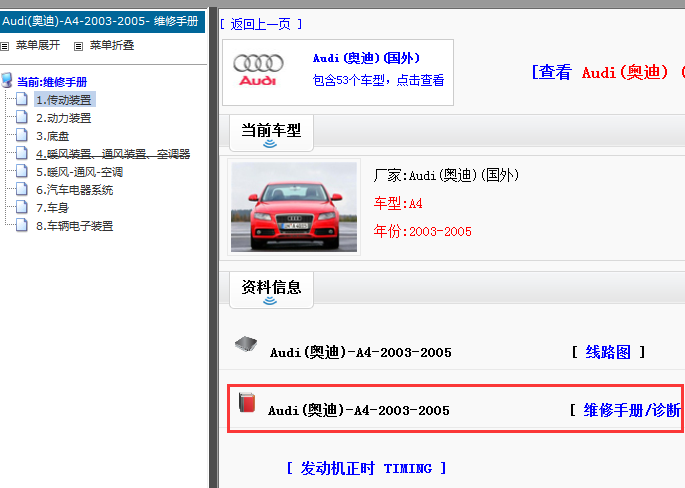Click the 当前:维修手册 root node icon
Viewport: 685px width, 488px height.
pos(7,80)
